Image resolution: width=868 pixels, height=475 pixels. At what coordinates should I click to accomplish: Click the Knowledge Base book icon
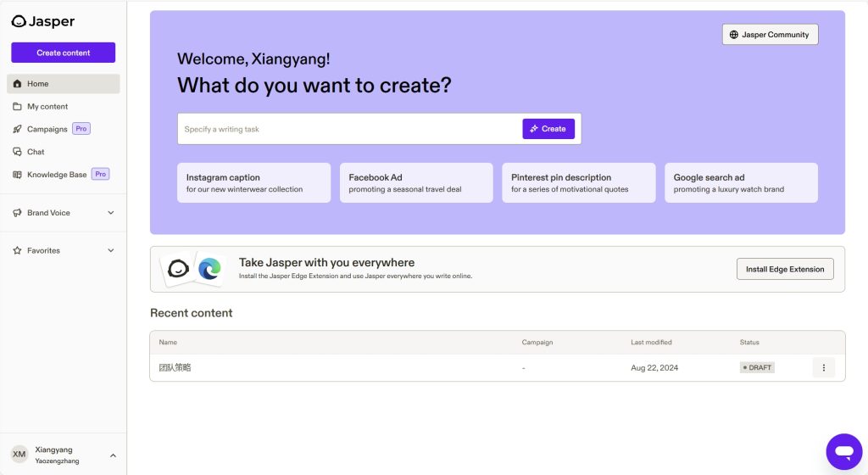point(17,175)
